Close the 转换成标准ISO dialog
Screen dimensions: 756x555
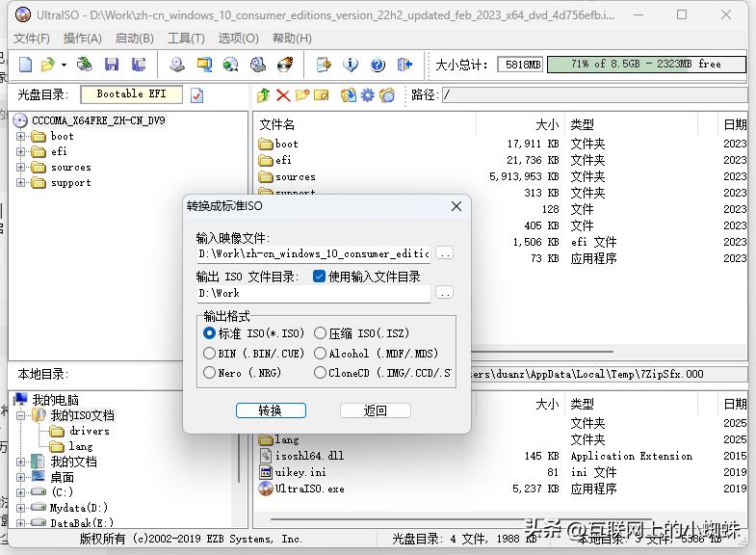tap(456, 206)
